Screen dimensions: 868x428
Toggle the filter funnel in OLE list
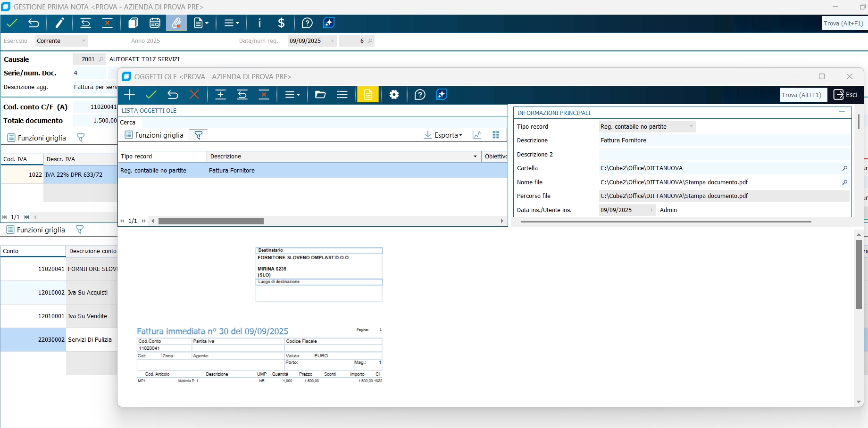tap(199, 135)
